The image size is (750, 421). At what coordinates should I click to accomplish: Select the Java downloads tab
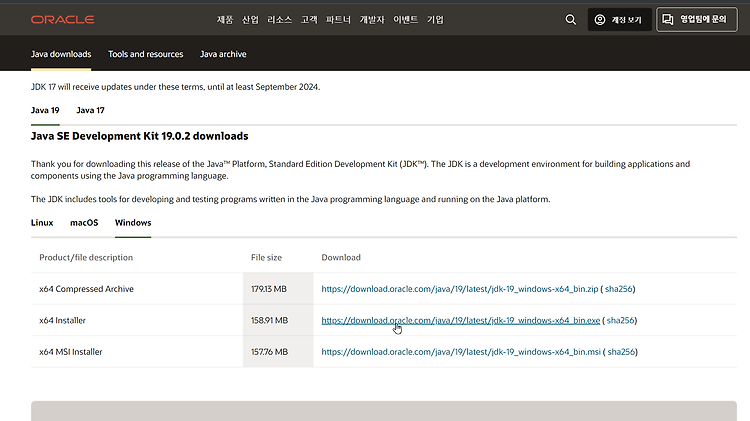point(61,54)
